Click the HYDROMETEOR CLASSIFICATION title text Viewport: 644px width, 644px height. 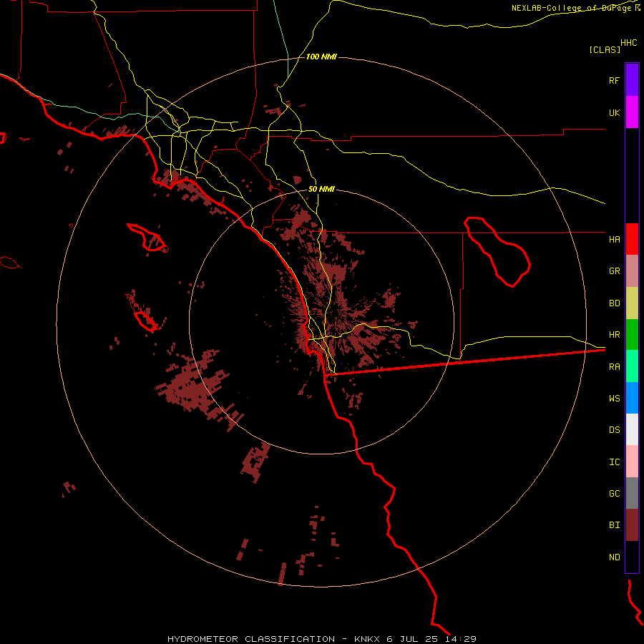coord(251,639)
